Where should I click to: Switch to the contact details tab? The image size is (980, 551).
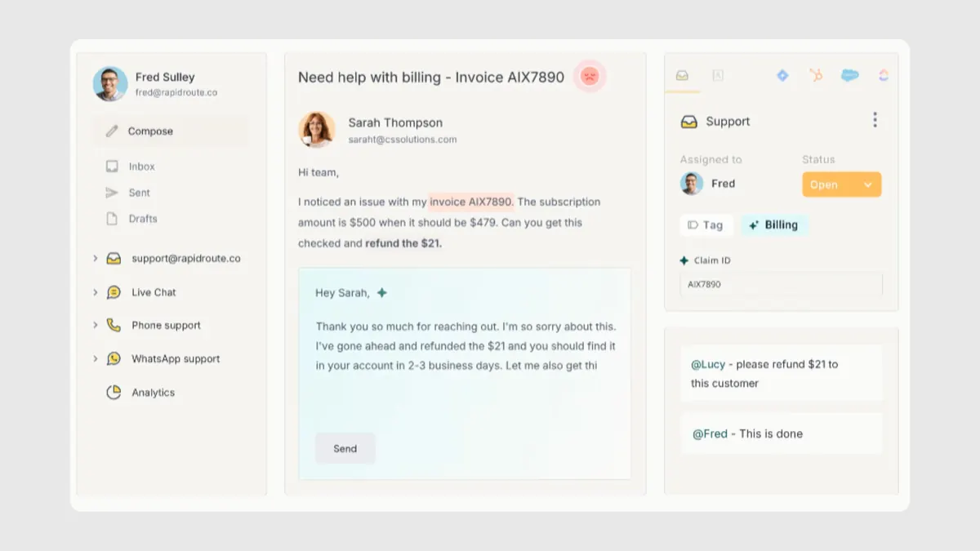[x=718, y=75]
